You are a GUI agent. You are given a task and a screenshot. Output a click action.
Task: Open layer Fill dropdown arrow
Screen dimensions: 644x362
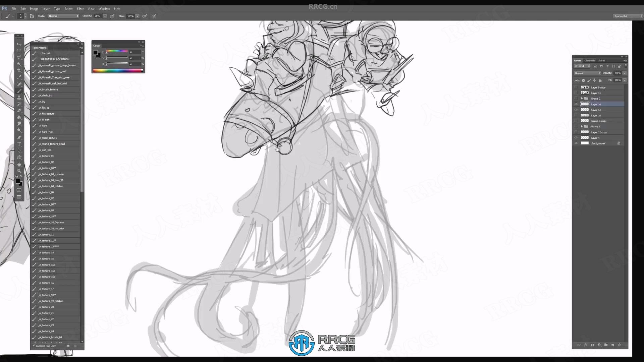625,80
